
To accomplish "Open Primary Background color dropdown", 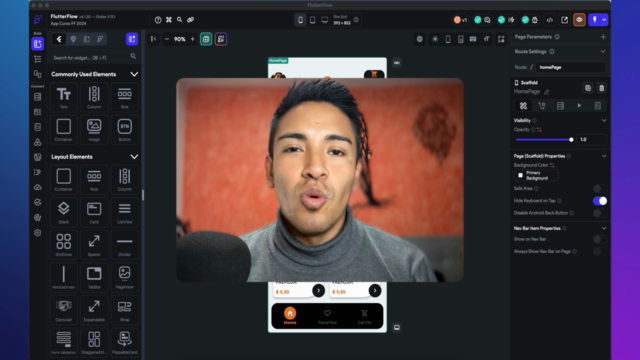I will [x=536, y=176].
